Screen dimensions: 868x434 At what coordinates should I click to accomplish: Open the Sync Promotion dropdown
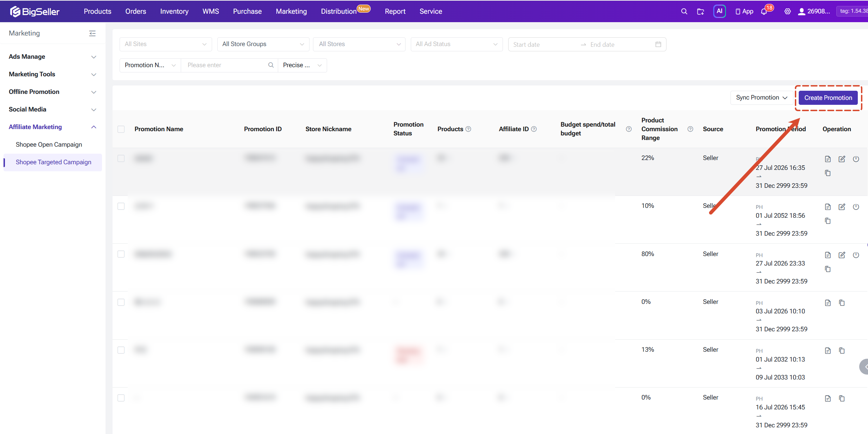click(x=761, y=98)
